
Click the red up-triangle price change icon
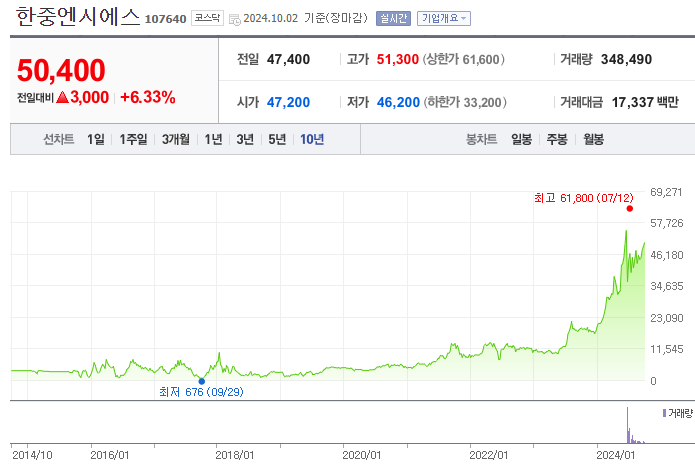click(x=62, y=97)
